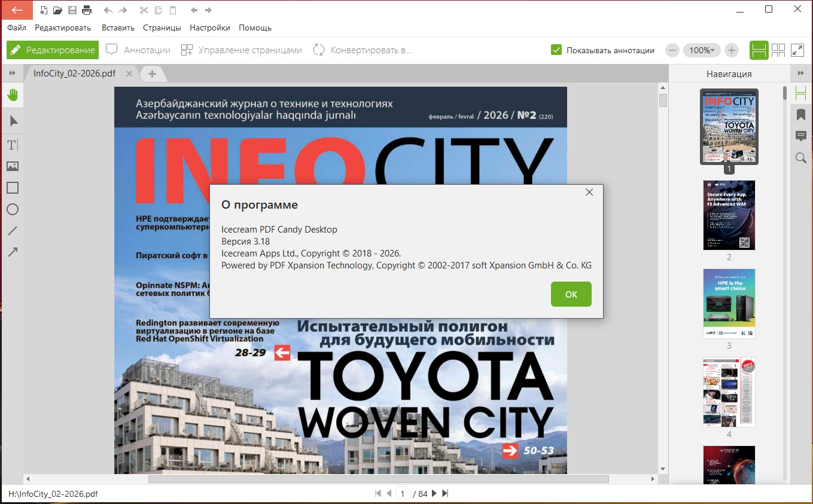Viewport: 813px width, 504px height.
Task: Select the Arrow drawing tool
Action: click(x=13, y=252)
